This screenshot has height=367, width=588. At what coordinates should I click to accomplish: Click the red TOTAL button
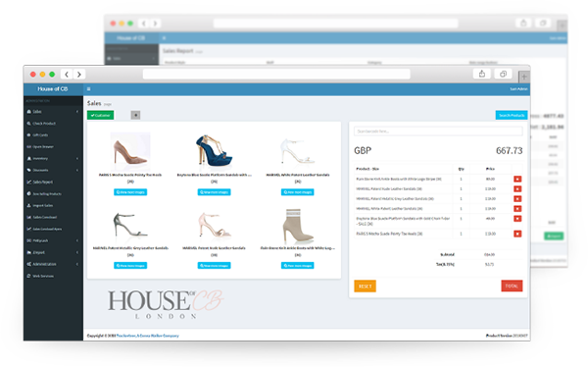pos(512,286)
